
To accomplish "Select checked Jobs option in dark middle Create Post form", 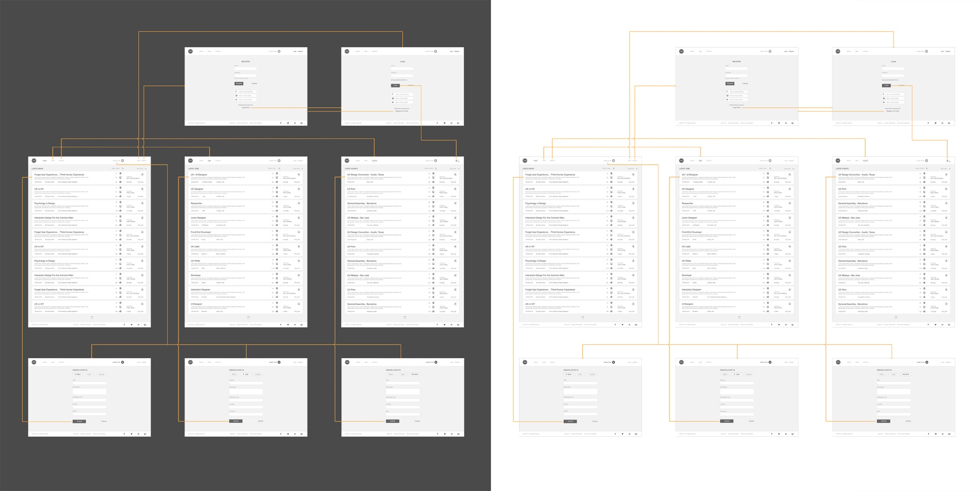I will [245, 374].
